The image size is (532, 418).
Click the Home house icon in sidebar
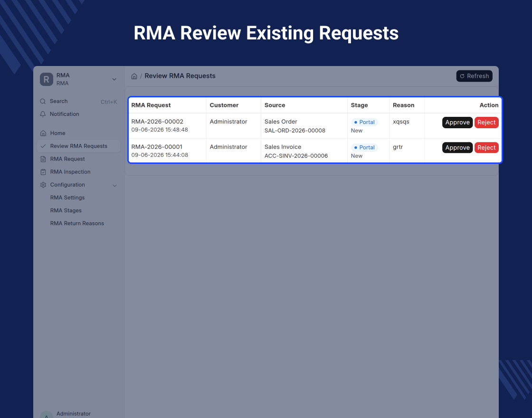tap(43, 133)
